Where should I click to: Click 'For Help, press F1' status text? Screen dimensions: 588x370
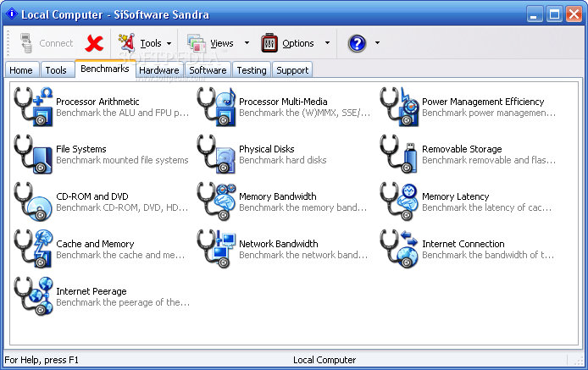[42, 360]
